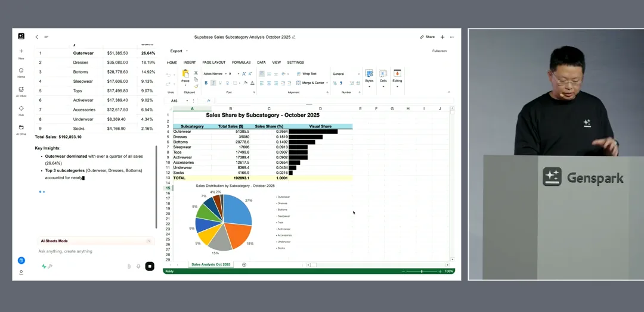The image size is (644, 312).
Task: Open the AI Inbox in the sidebar
Action: click(x=21, y=91)
